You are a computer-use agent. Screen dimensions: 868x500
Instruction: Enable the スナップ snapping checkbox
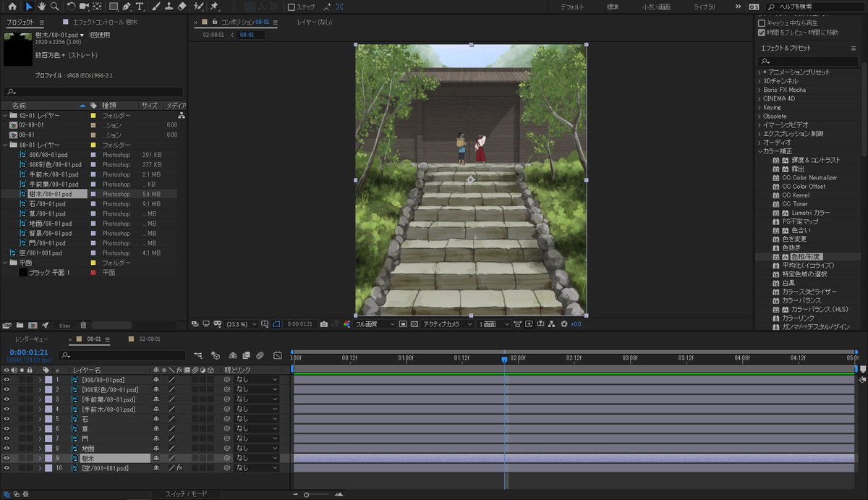click(292, 7)
